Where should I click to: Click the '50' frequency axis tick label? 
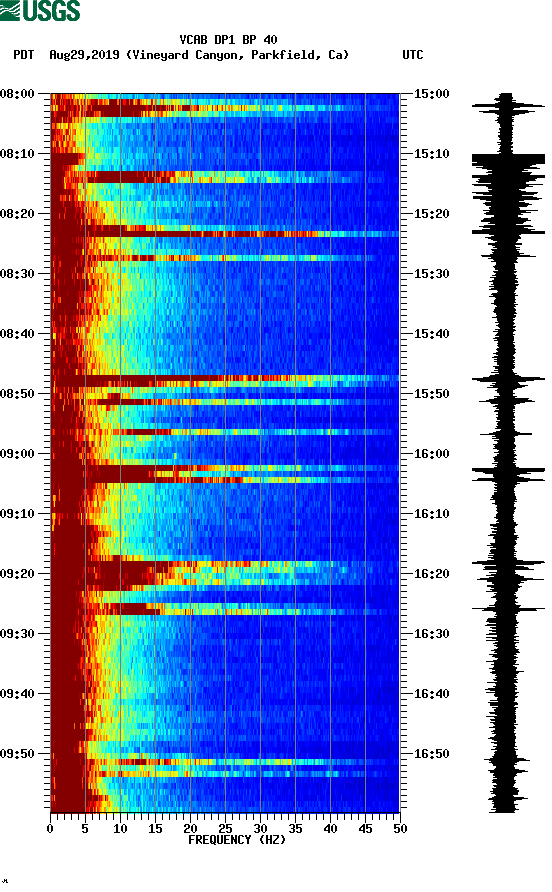(x=400, y=829)
